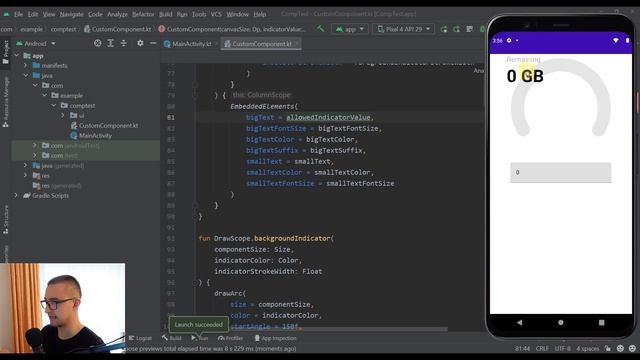Click CustomComponent.kt in breadcrumb bar
The width and height of the screenshot is (640, 360).
[x=117, y=29]
